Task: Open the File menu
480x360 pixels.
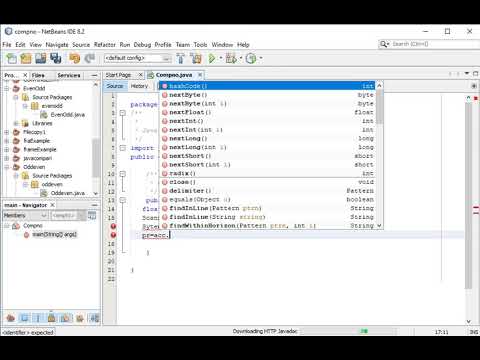Action: click(7, 45)
